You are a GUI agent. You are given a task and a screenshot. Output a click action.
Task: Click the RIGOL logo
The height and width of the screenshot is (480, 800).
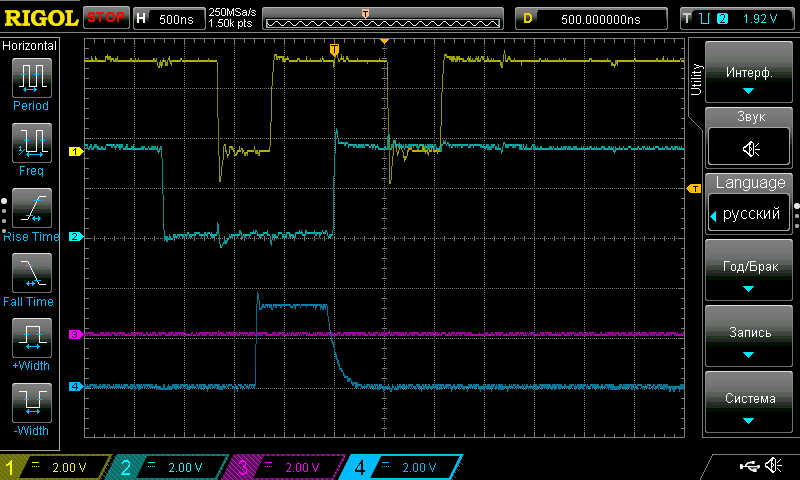point(40,18)
